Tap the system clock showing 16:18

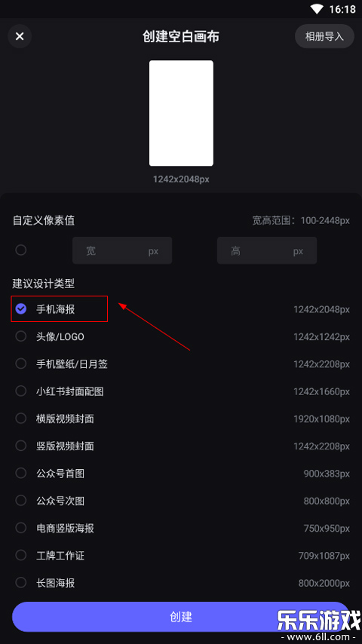(x=342, y=10)
